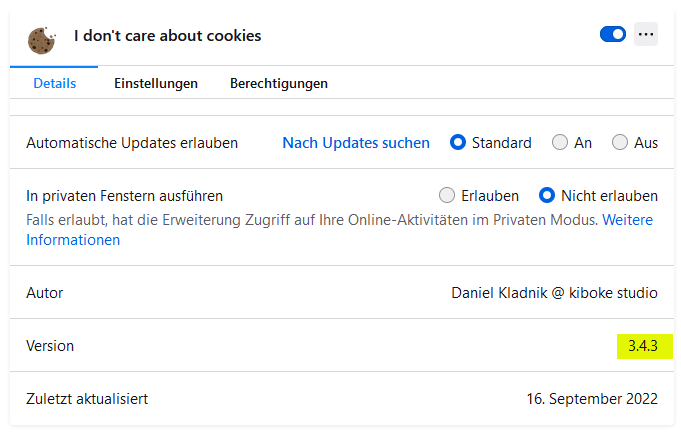Screen dimensions: 681x436
Task: Select Standard for automatic updates
Action: (458, 143)
